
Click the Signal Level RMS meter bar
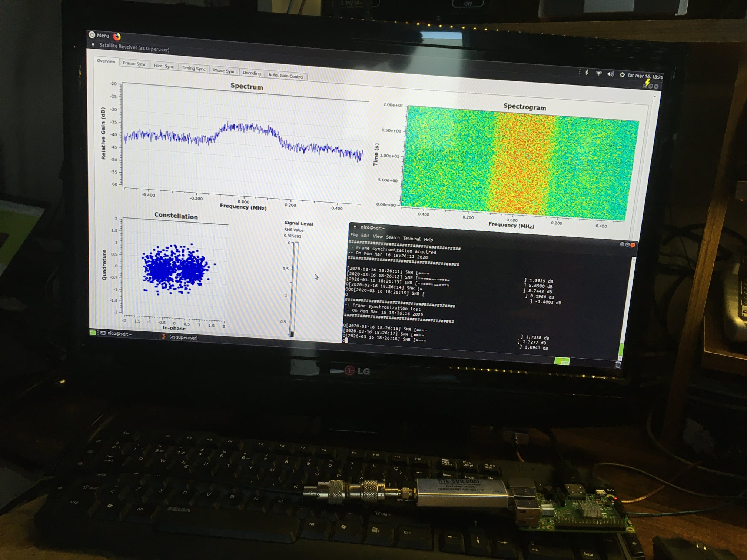click(294, 289)
